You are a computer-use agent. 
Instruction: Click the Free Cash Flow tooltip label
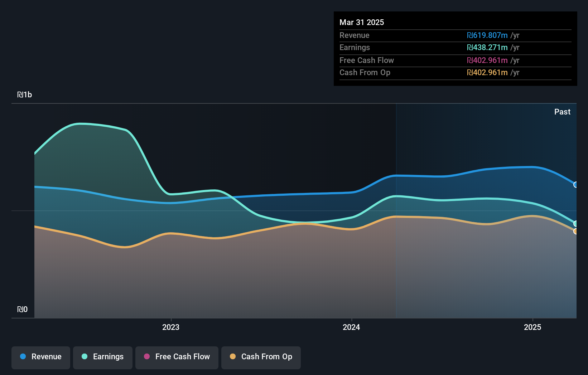(367, 60)
